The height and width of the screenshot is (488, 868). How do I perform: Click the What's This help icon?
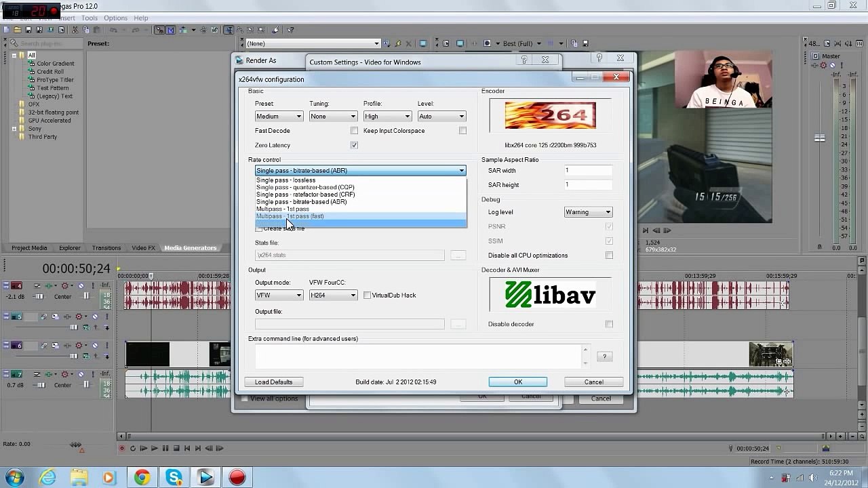click(x=290, y=30)
